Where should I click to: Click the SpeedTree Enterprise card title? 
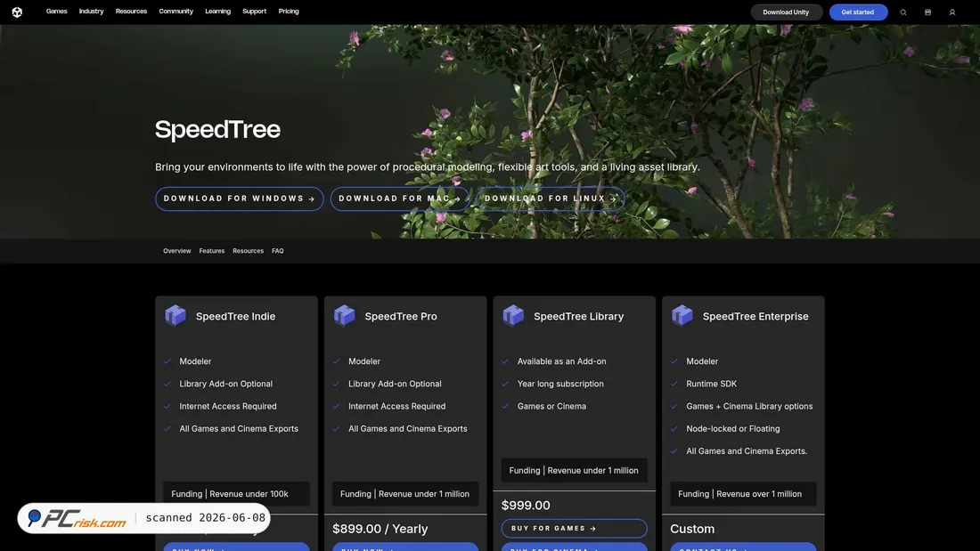tap(755, 316)
